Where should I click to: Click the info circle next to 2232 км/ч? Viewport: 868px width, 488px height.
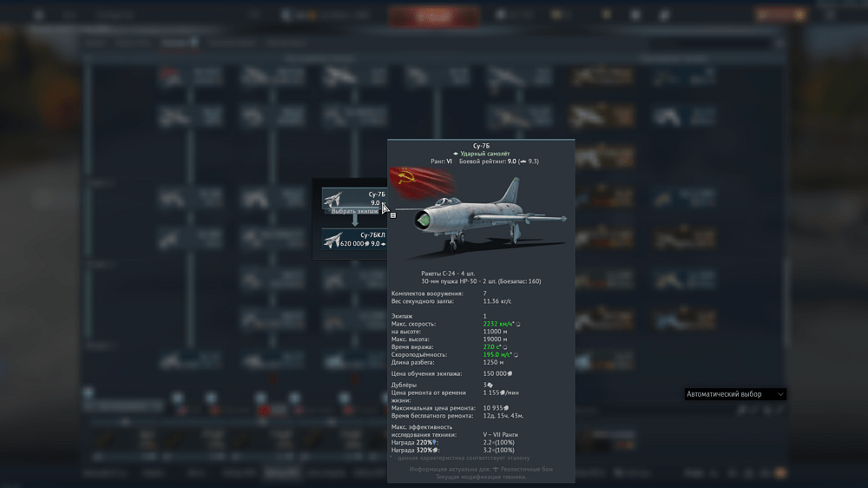(x=518, y=324)
